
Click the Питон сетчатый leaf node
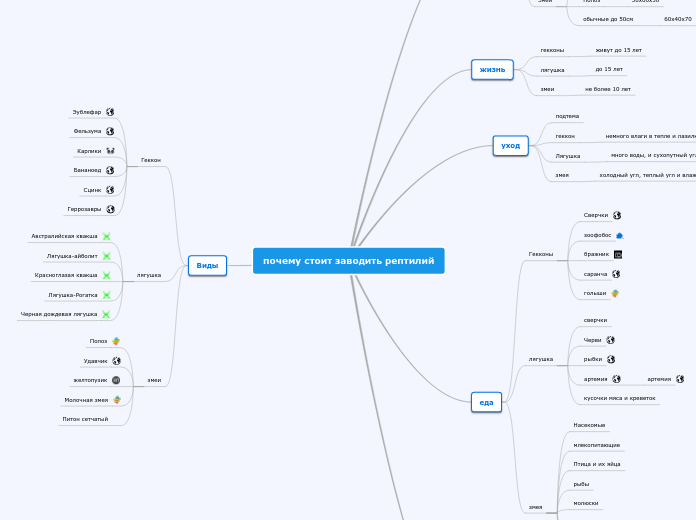point(85,419)
